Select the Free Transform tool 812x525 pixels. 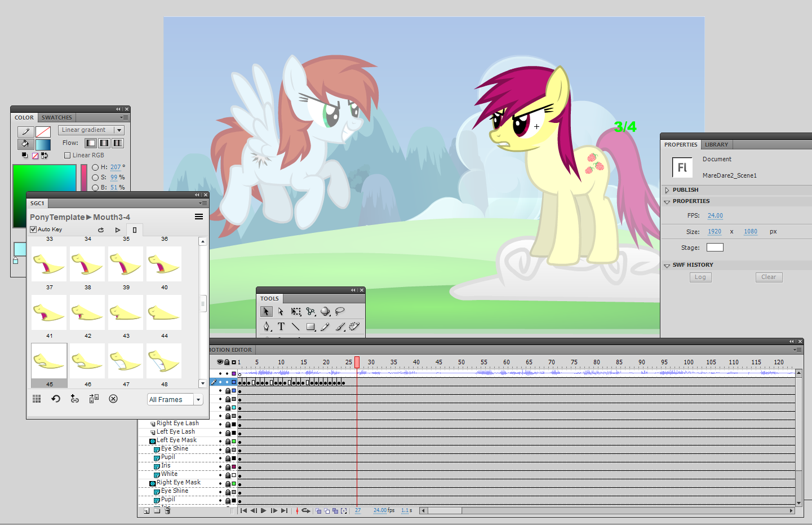click(296, 311)
